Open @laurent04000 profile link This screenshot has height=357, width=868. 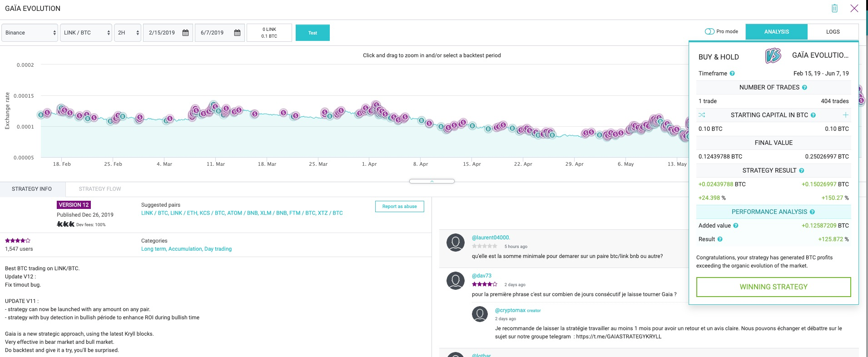coord(491,238)
